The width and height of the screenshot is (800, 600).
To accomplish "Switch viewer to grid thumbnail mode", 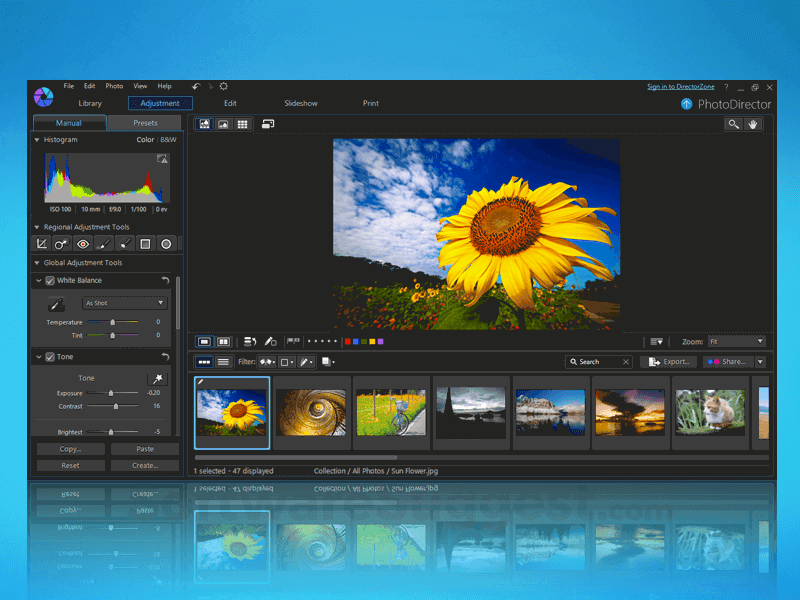I will click(x=241, y=124).
